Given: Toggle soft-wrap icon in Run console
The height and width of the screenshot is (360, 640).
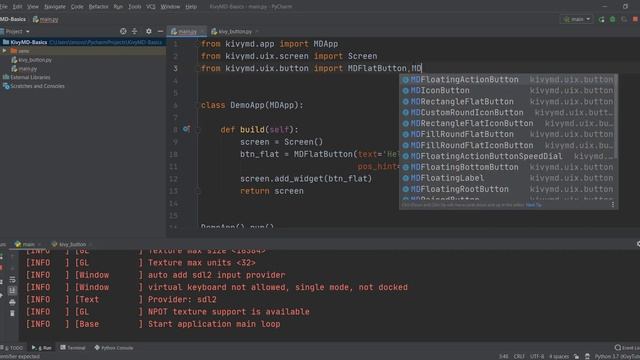Looking at the screenshot, I should 12,280.
